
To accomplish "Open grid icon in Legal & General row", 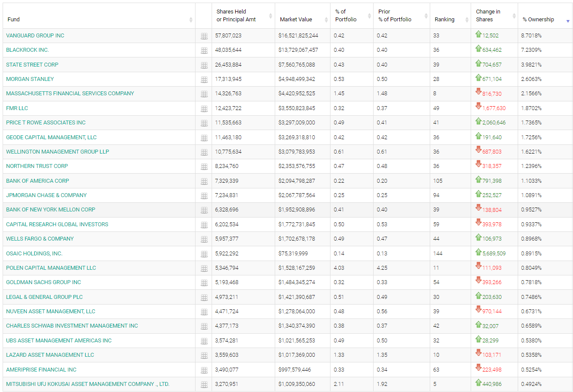I will click(204, 298).
